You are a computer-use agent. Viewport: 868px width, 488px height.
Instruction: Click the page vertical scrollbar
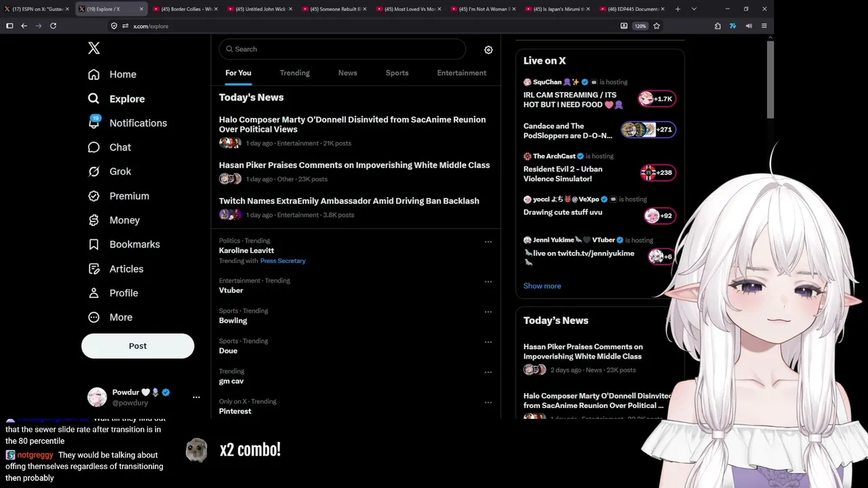tap(770, 79)
